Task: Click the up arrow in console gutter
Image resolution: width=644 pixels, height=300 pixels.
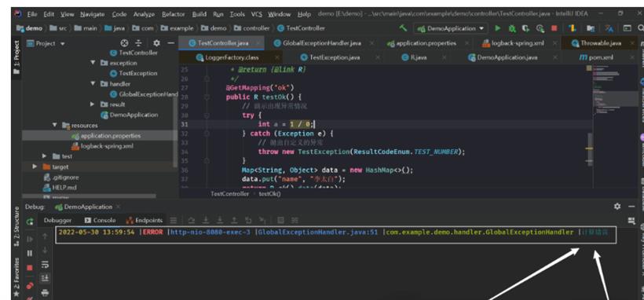Action: click(x=46, y=236)
